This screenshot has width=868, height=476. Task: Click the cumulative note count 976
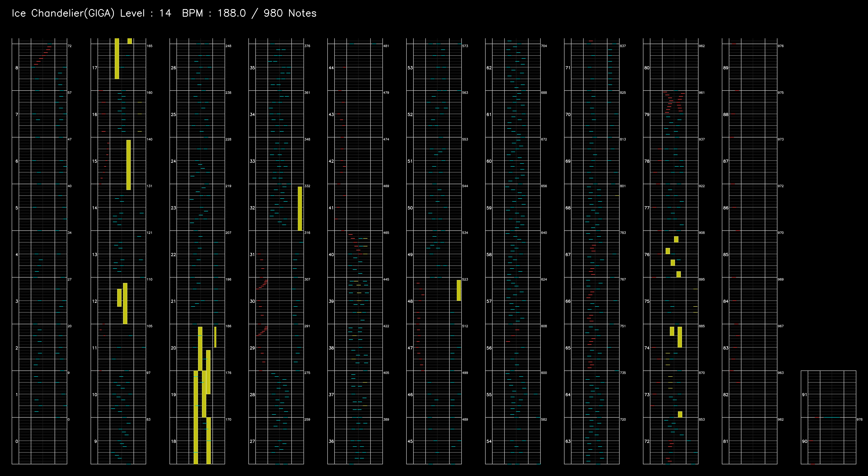click(780, 46)
